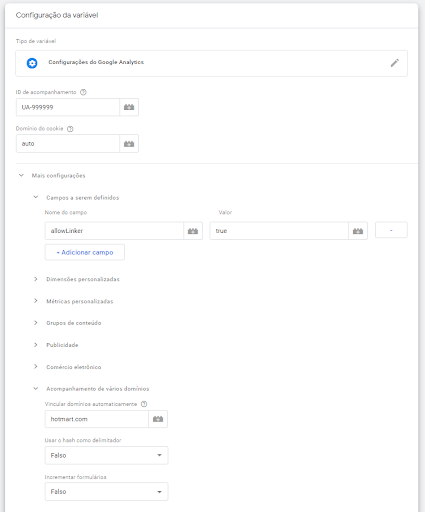The image size is (425, 512).
Task: Click the Adicionar campo button
Action: (85, 252)
